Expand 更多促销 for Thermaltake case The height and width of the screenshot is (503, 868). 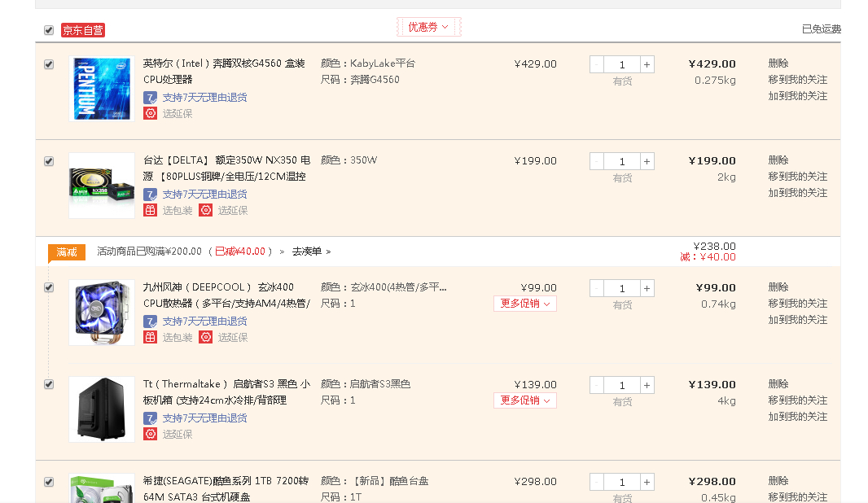(x=525, y=400)
